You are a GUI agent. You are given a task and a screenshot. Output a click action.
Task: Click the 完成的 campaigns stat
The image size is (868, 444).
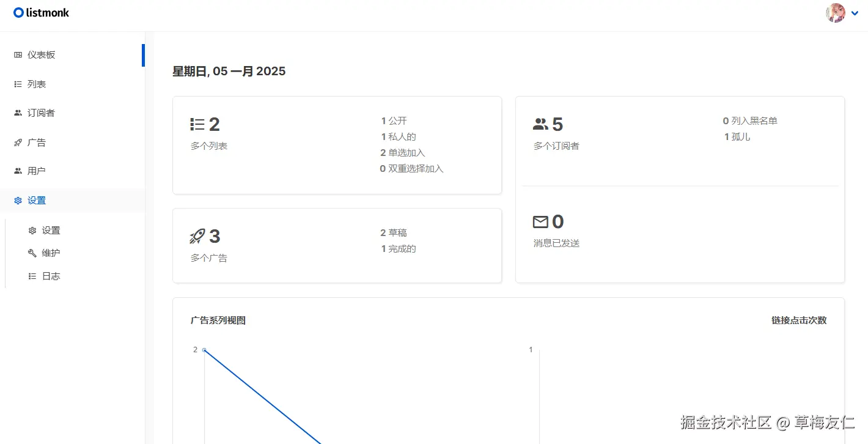(x=399, y=249)
